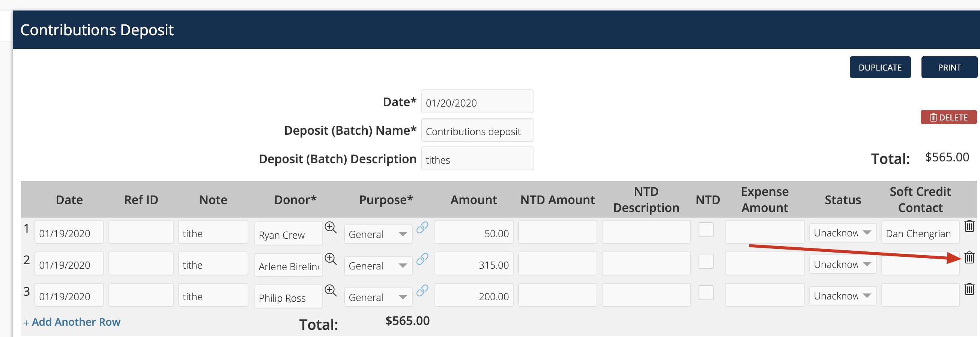Viewport: 980px width, 337px height.
Task: Click row 1 date field 01/19/2020
Action: tap(69, 232)
